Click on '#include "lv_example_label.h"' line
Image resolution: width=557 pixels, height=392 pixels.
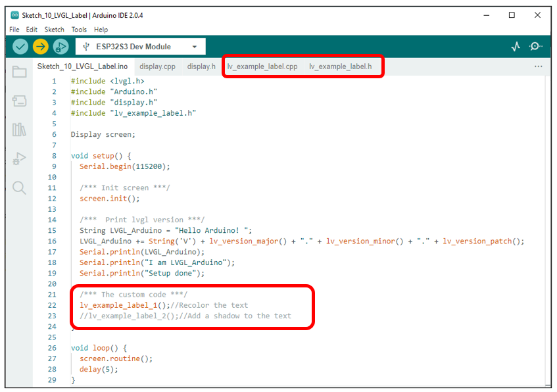[x=133, y=113]
